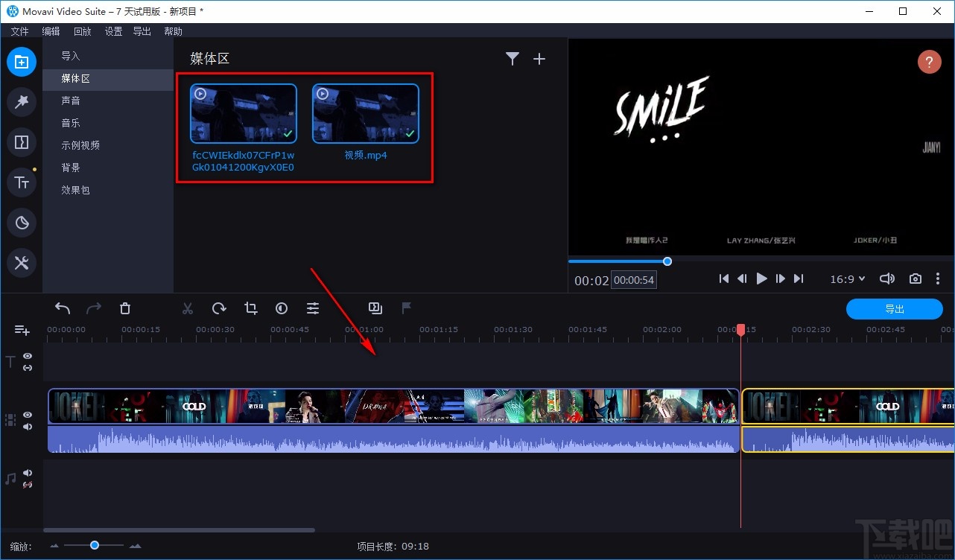The image size is (955, 560).
Task: Open the transition wizard icon
Action: (375, 308)
